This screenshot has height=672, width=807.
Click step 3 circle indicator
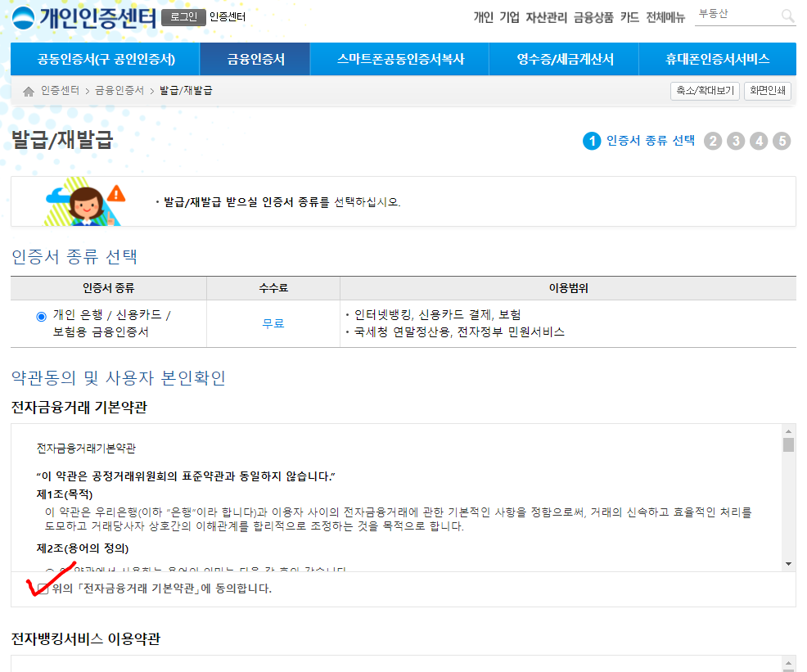(x=736, y=141)
